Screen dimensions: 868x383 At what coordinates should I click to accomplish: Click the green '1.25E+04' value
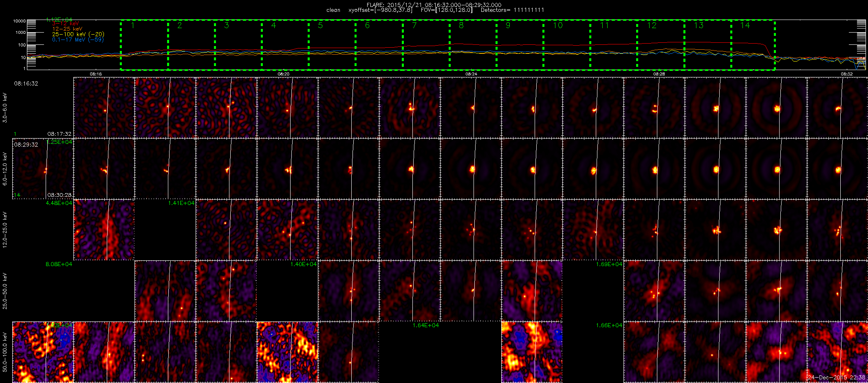(59, 142)
